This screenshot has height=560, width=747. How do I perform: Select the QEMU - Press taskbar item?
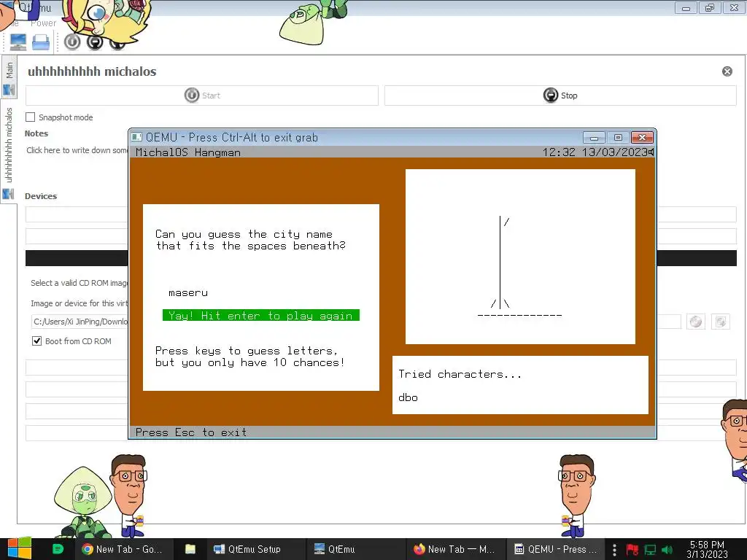tap(555, 549)
